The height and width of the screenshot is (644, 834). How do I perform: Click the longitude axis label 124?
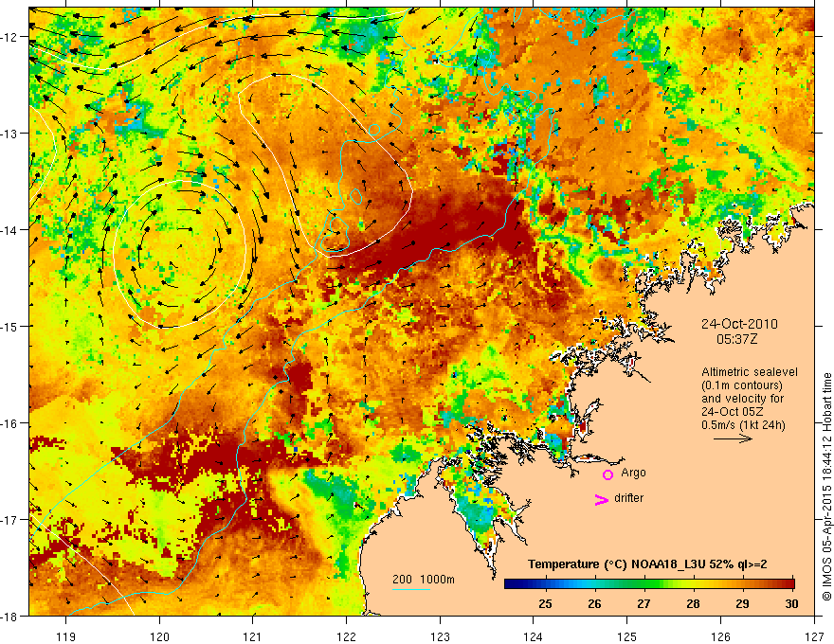534,636
